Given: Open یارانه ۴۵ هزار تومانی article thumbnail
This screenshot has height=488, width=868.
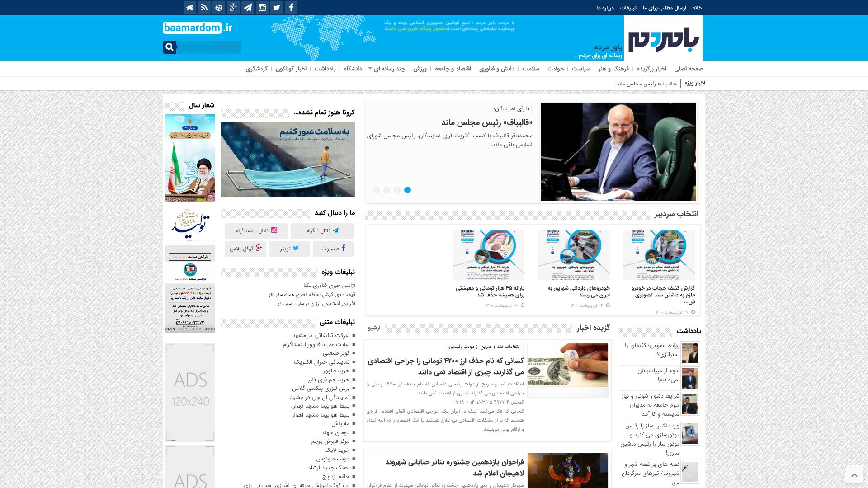Looking at the screenshot, I should 488,255.
